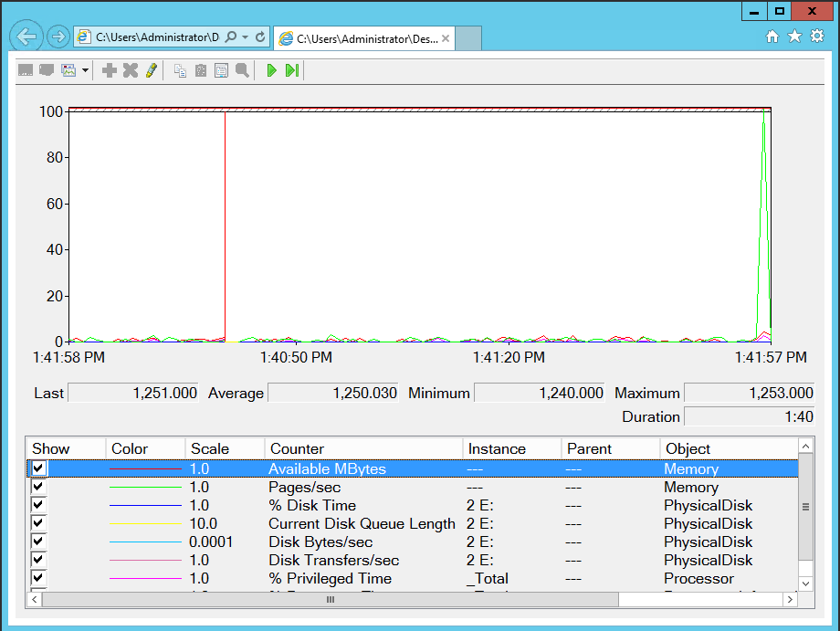Viewport: 840px width, 631px height.
Task: Toggle the Disk Bytes/sec show checkbox
Action: click(38, 541)
